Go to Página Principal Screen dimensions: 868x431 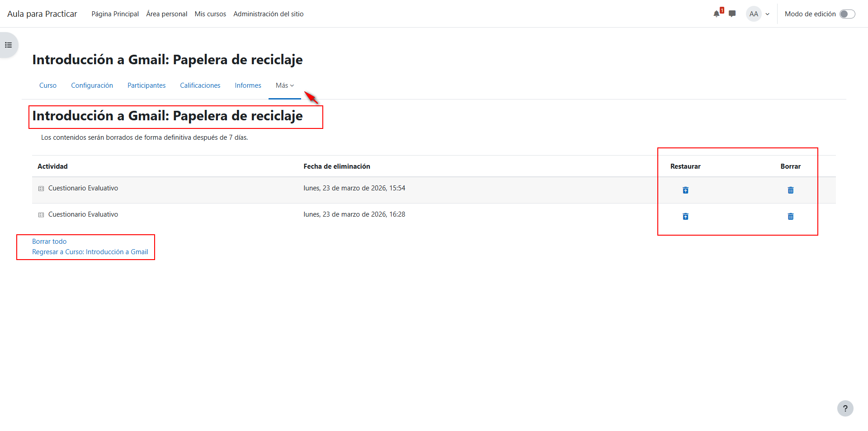click(115, 14)
